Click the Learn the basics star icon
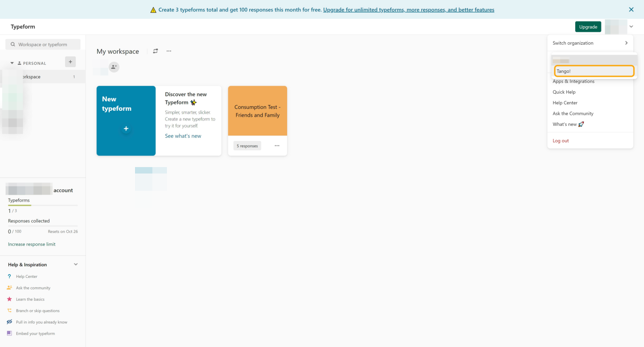The height and width of the screenshot is (347, 644). [x=9, y=299]
